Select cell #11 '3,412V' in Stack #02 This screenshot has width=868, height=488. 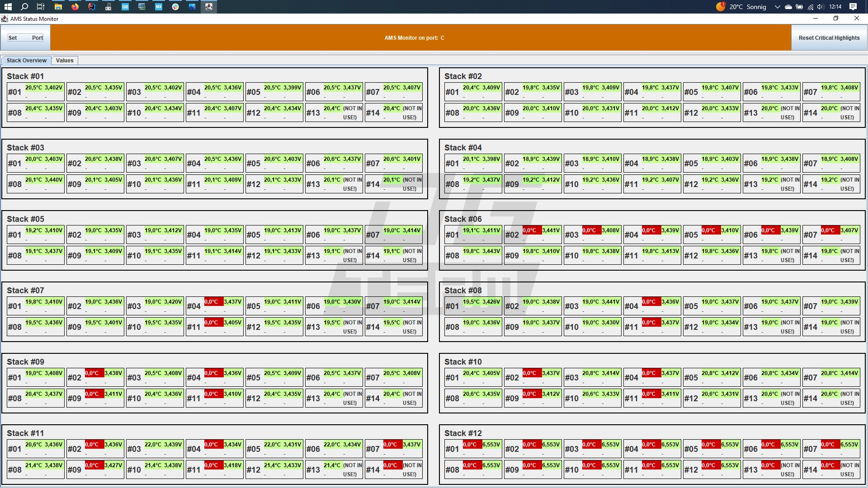tap(652, 113)
